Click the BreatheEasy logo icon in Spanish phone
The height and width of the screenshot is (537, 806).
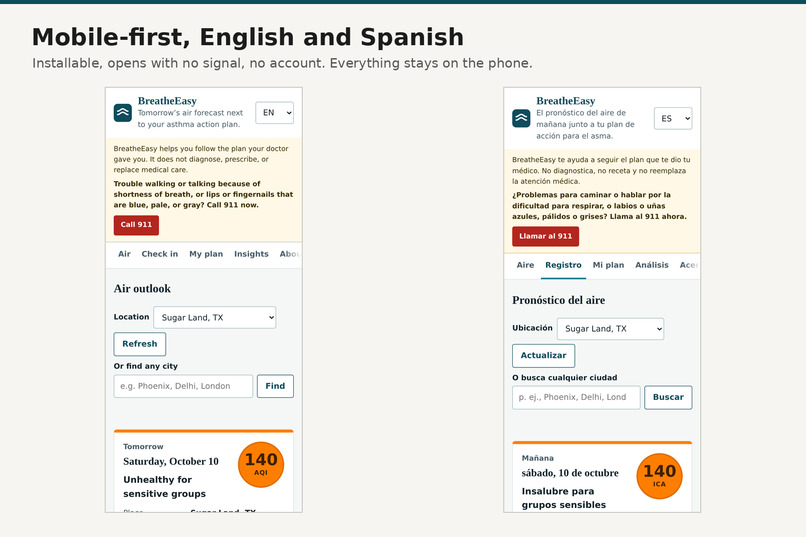pyautogui.click(x=521, y=118)
